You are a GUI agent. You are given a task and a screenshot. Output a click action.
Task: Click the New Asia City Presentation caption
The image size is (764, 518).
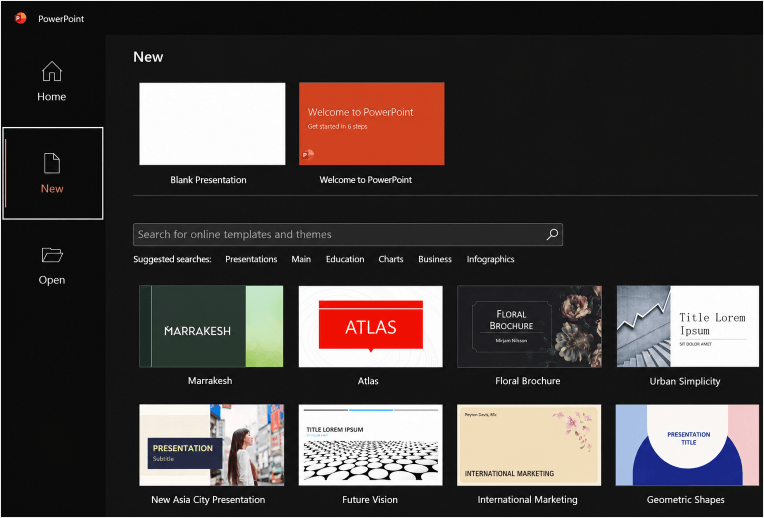208,499
